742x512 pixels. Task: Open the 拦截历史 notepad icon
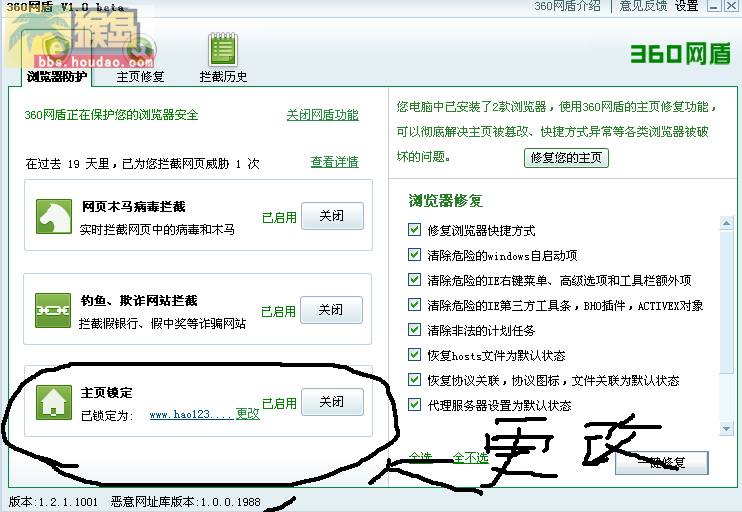pyautogui.click(x=223, y=49)
